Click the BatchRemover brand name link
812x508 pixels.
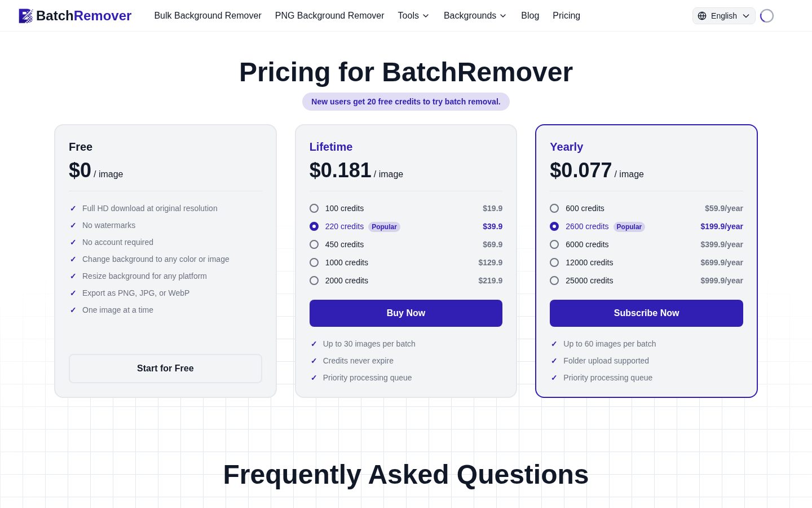(83, 16)
